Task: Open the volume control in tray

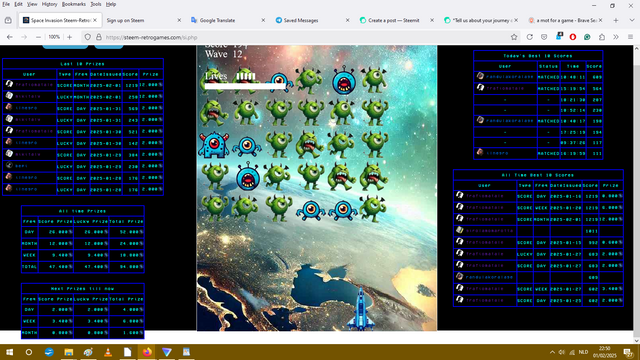Action: (562, 352)
